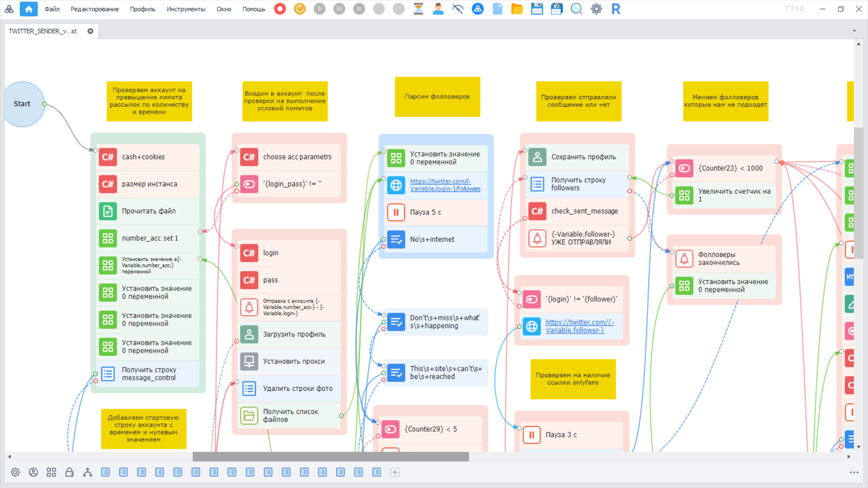Open the magnifier search icon
868x488 pixels.
[x=576, y=9]
